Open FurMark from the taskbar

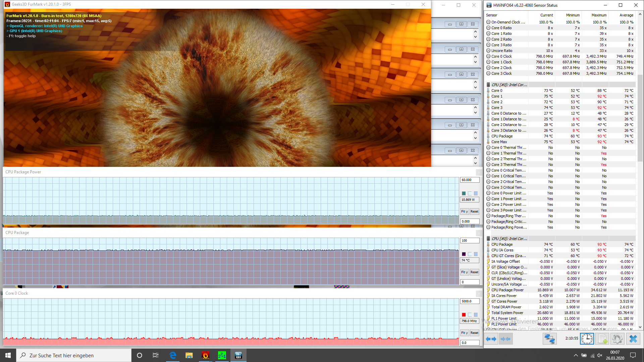coord(205,355)
